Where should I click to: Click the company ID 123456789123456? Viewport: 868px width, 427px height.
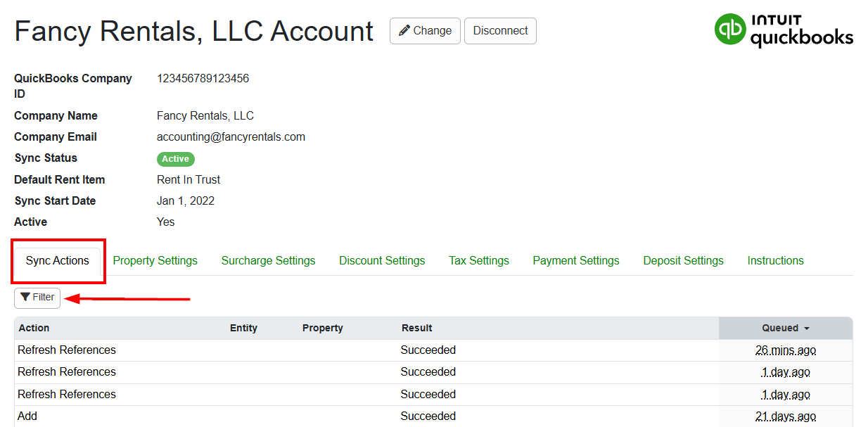203,79
